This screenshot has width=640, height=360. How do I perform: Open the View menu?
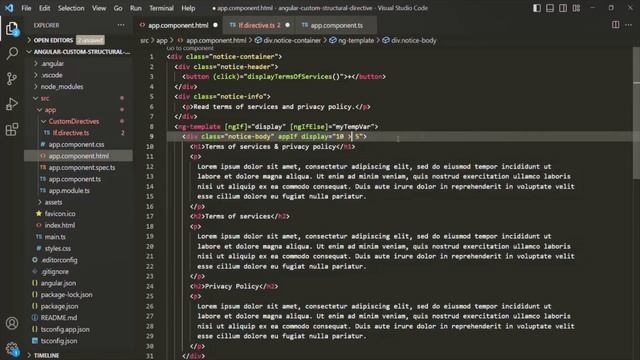tap(99, 8)
